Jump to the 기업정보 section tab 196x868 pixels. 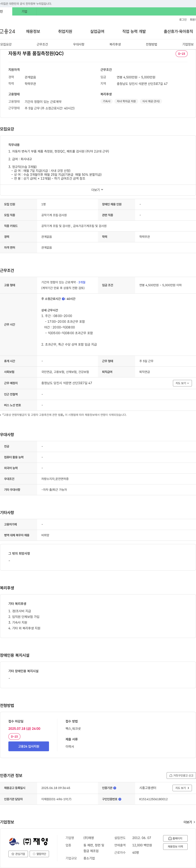188,45
